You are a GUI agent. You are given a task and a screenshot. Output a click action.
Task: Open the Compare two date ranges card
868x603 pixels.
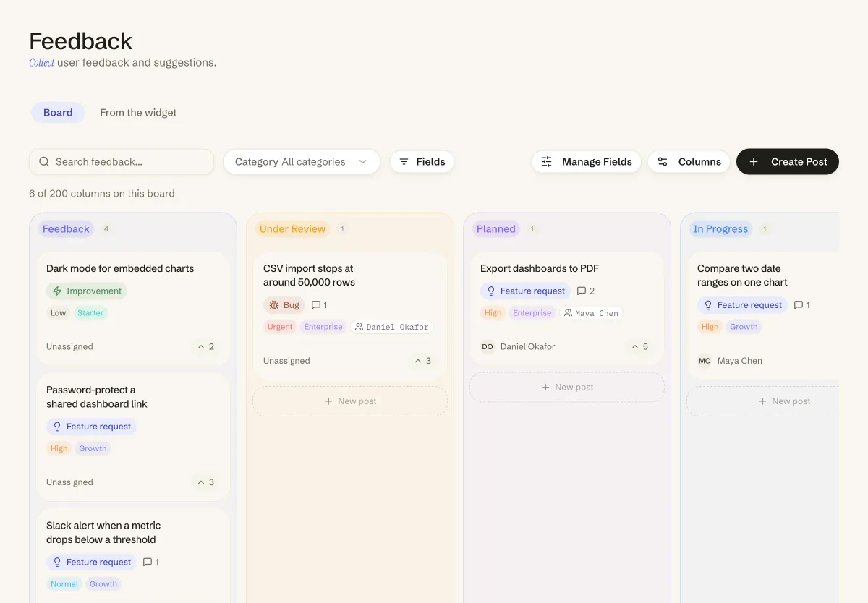click(763, 315)
